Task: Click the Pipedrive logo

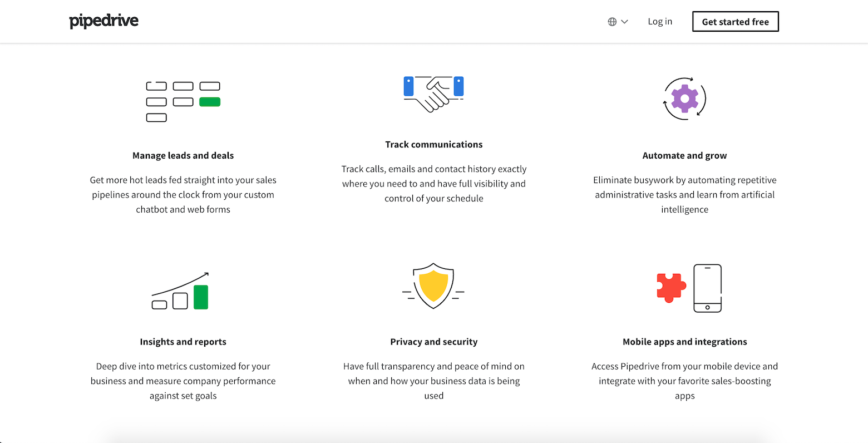Action: pyautogui.click(x=104, y=21)
